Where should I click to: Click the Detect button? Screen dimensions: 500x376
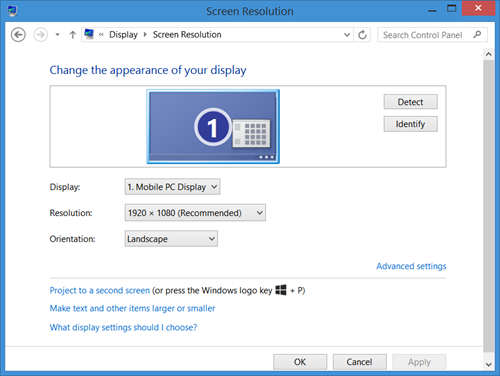[410, 102]
